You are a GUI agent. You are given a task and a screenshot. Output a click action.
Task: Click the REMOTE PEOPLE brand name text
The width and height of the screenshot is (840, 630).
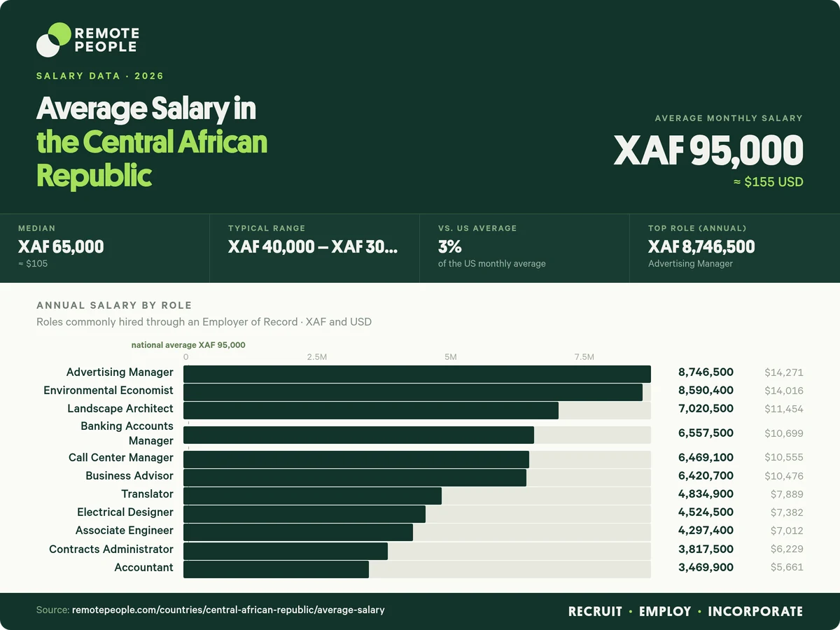(106, 40)
